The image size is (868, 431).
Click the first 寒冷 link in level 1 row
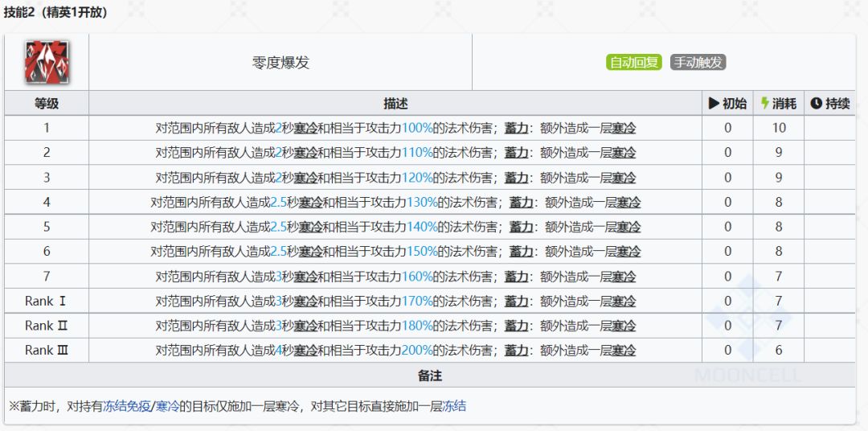(x=305, y=129)
